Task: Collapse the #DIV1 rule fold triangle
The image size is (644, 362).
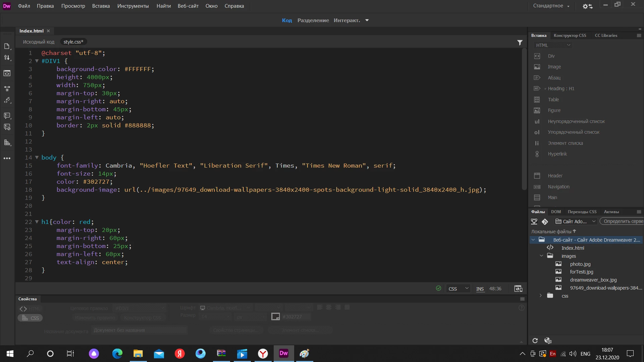Action: [37, 61]
